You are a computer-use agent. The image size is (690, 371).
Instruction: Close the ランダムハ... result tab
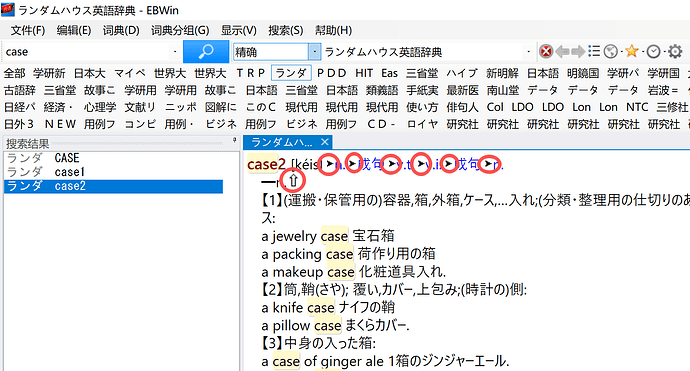(x=324, y=142)
